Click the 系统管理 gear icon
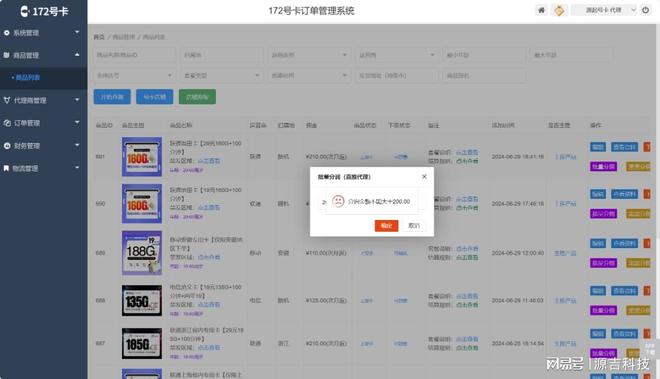Viewport: 660px width, 379px height. coord(6,32)
